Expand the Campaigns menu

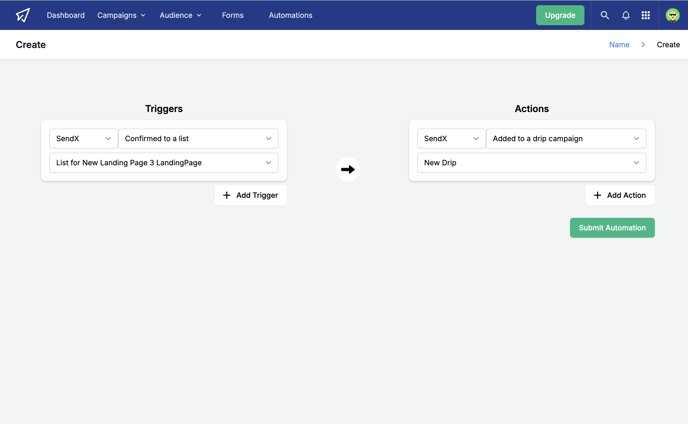tap(121, 15)
